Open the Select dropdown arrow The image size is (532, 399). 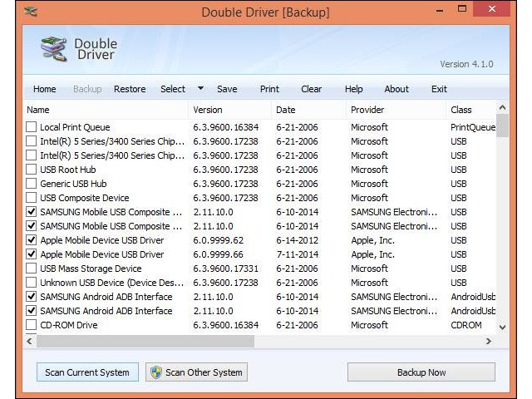coord(200,88)
